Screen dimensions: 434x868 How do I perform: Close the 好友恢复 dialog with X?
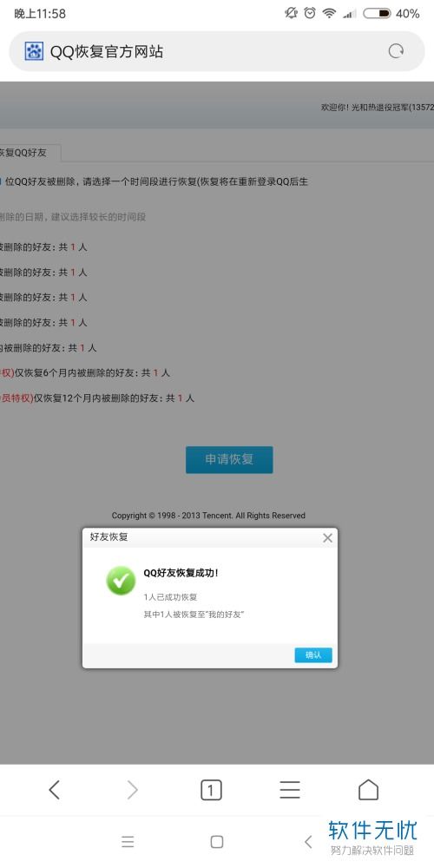[x=328, y=537]
